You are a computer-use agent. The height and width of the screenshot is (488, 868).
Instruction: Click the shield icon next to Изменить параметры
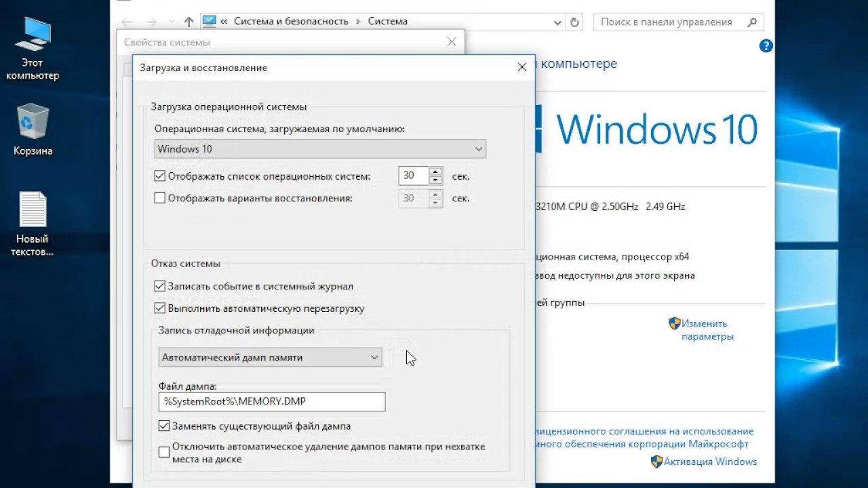click(674, 323)
